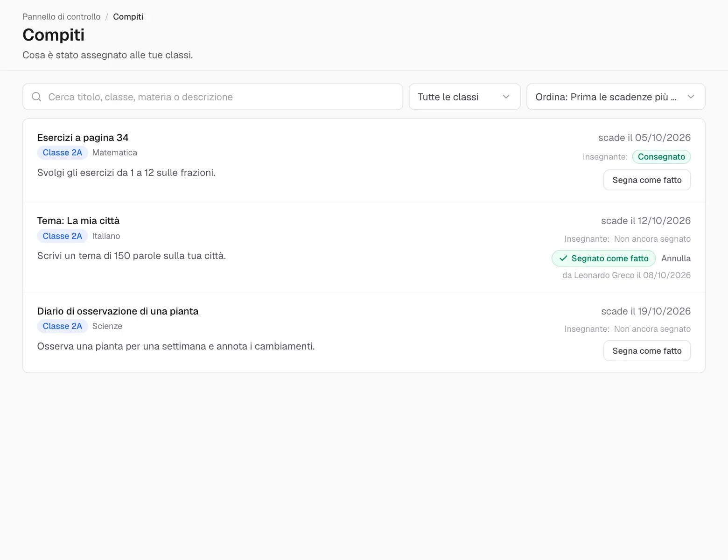The height and width of the screenshot is (560, 728).
Task: Mark Diario di osservazione di una pianta done
Action: (x=647, y=351)
